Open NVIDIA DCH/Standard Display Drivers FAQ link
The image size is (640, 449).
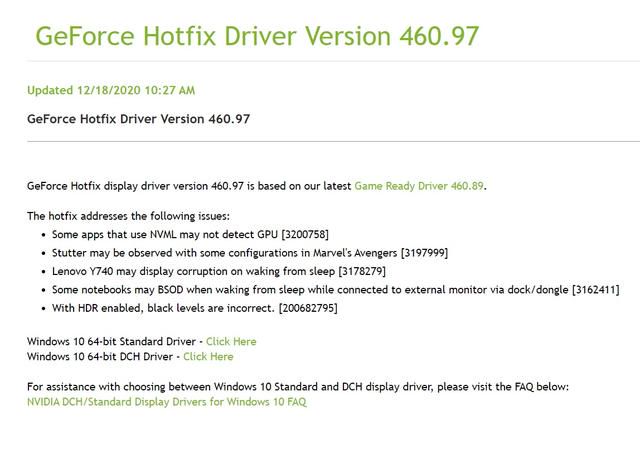pos(167,402)
